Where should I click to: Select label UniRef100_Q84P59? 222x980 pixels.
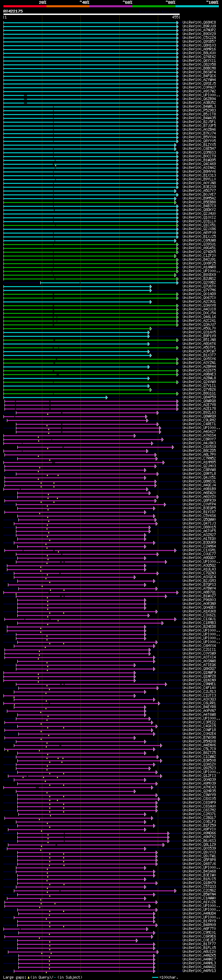click(199, 397)
